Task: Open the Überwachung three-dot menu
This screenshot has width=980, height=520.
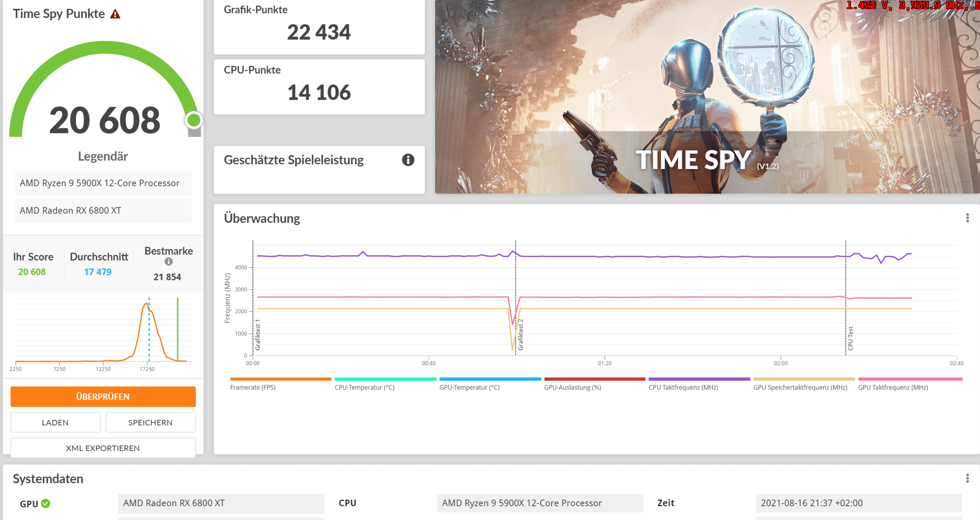Action: tap(967, 218)
